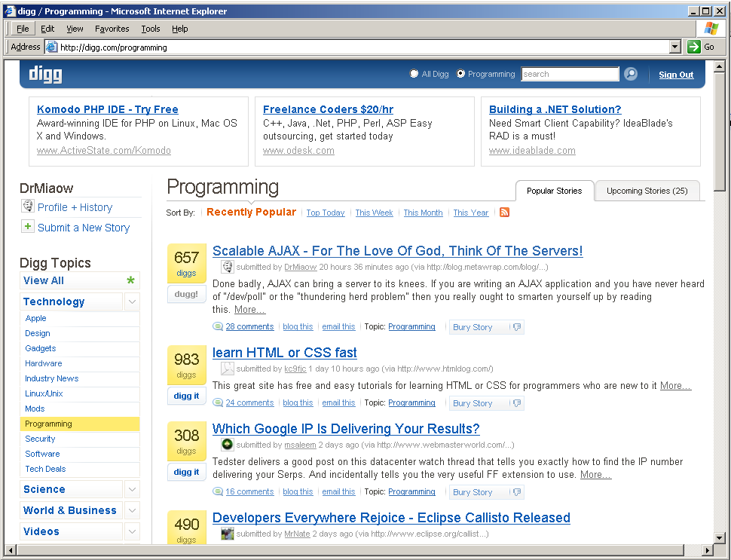Viewport: 731px width, 560px height.
Task: Click the green plus Submit a New Story icon
Action: (28, 227)
